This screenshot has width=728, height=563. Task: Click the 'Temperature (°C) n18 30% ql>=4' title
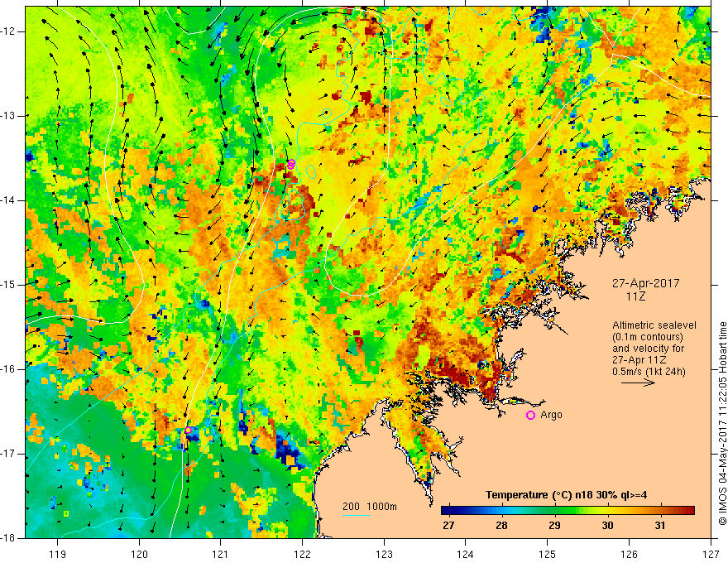(x=566, y=495)
